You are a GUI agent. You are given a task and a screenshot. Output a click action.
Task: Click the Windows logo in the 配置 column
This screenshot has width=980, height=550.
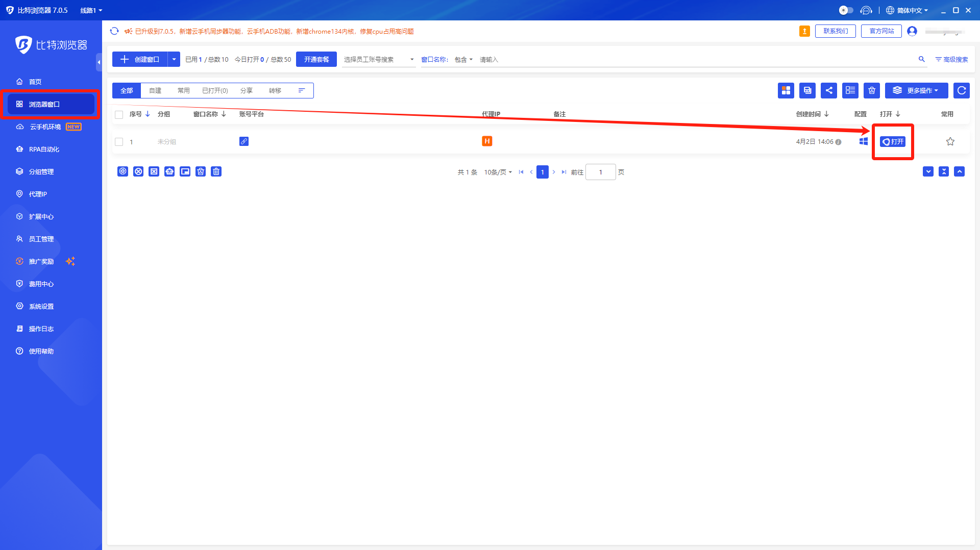coord(863,141)
